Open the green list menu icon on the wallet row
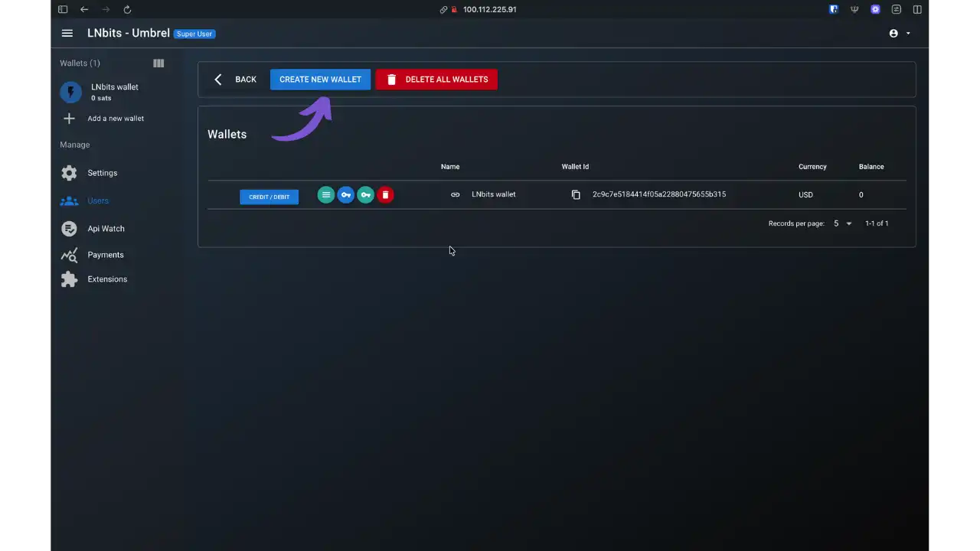The height and width of the screenshot is (551, 980). click(x=325, y=194)
